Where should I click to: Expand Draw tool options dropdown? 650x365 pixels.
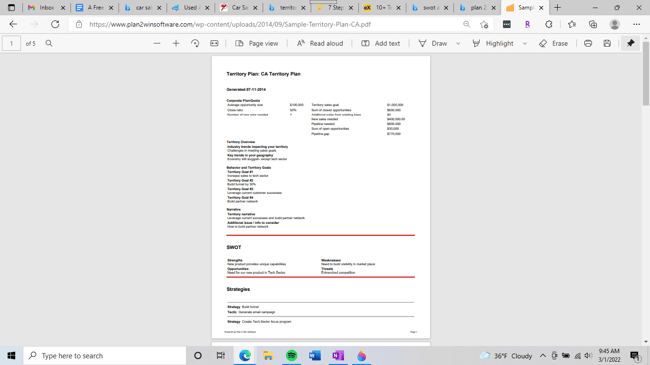(458, 43)
